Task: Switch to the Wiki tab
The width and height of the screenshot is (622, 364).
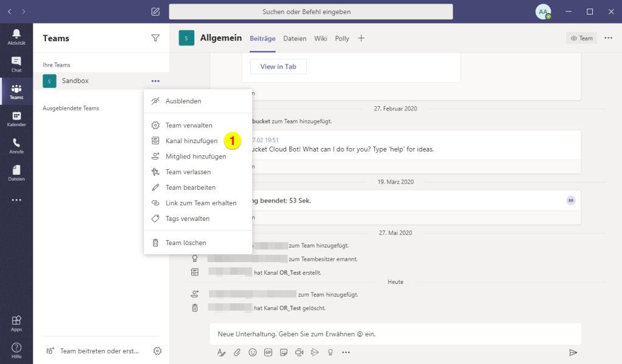Action: [x=321, y=38]
